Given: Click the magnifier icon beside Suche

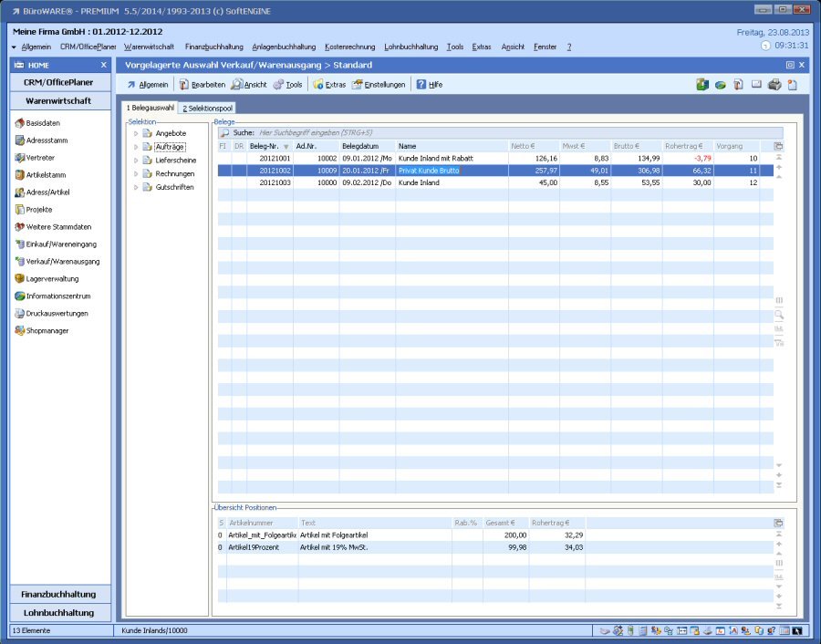Looking at the screenshot, I should (x=224, y=132).
